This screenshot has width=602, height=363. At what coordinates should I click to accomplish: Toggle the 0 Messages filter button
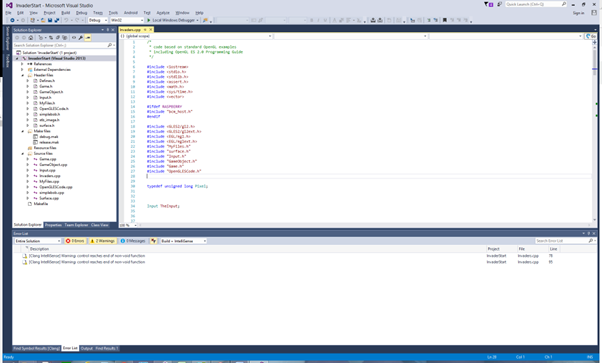[133, 241]
